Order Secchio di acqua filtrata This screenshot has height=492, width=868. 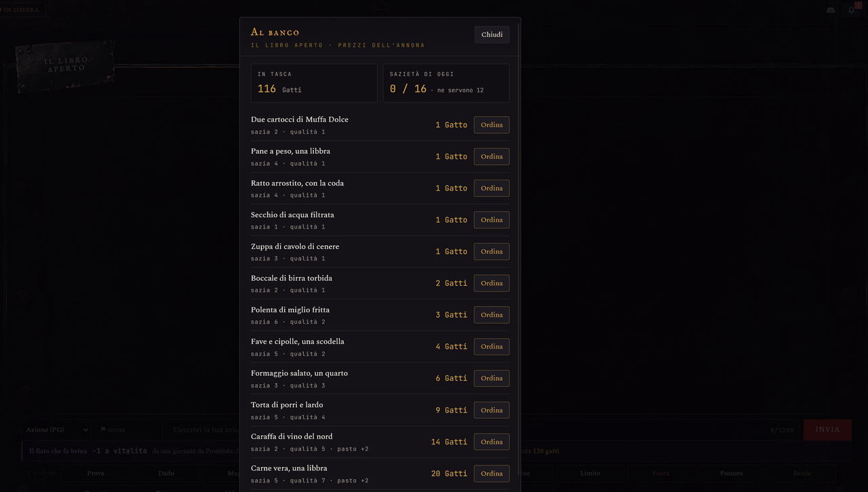click(492, 220)
